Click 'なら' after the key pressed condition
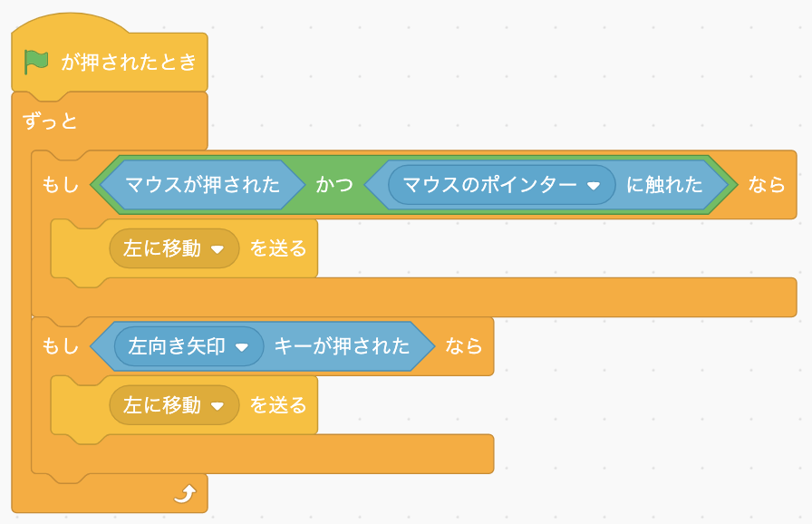Image resolution: width=812 pixels, height=524 pixels. [x=463, y=346]
